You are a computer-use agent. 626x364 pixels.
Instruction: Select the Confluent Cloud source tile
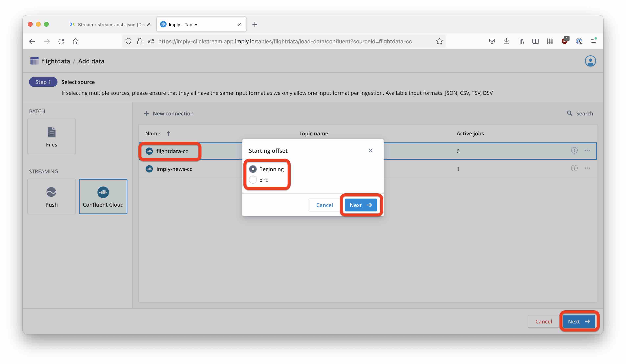click(103, 197)
